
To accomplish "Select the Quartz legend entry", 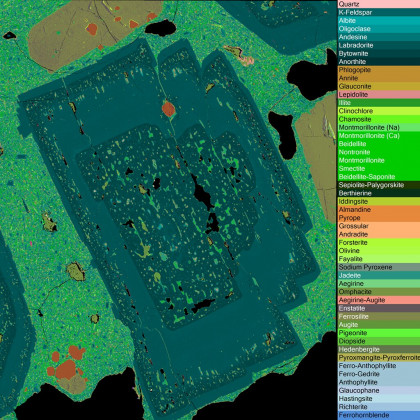I will click(379, 4).
